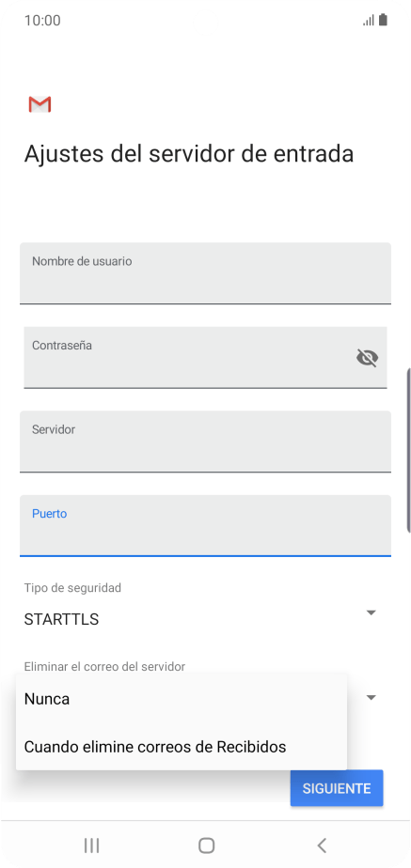411x868 pixels.
Task: Tap the Android back arrow icon
Action: [322, 845]
